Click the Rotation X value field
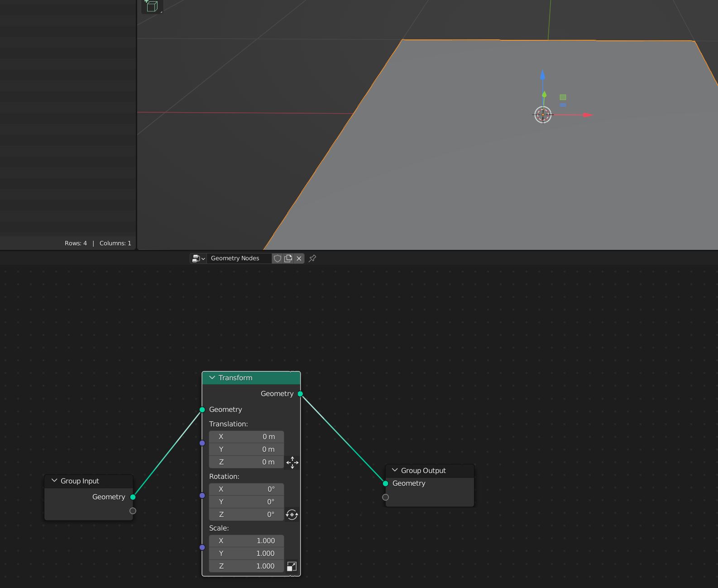Screen dimensions: 718x588 [x=246, y=489]
